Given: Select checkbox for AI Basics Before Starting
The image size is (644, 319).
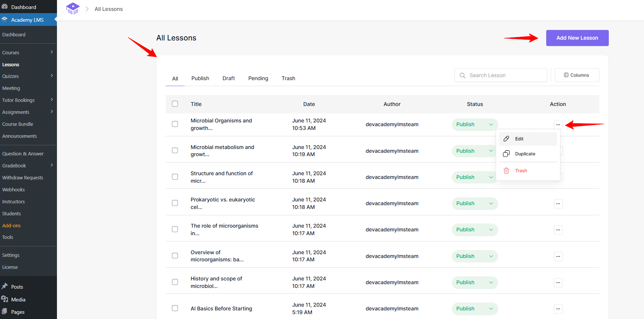Looking at the screenshot, I should point(175,308).
